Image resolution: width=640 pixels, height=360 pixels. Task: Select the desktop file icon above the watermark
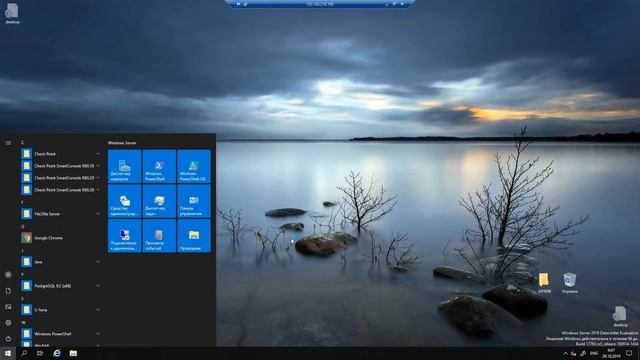(x=620, y=316)
